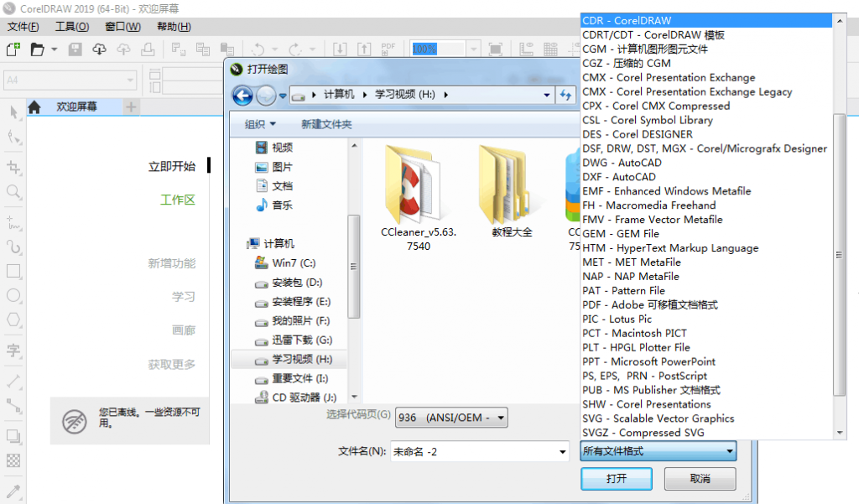Select the Shape edit tool

[13, 137]
